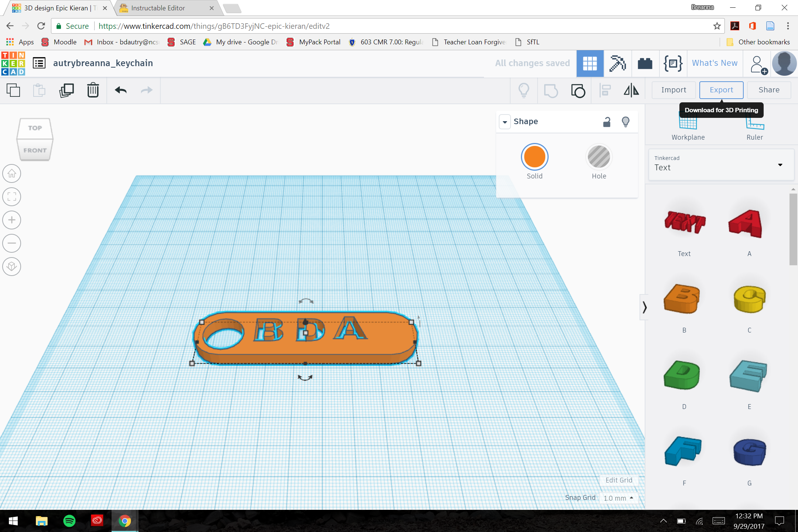Screen dimensions: 798x532
Task: Click the Delete trash can icon
Action: (x=93, y=91)
